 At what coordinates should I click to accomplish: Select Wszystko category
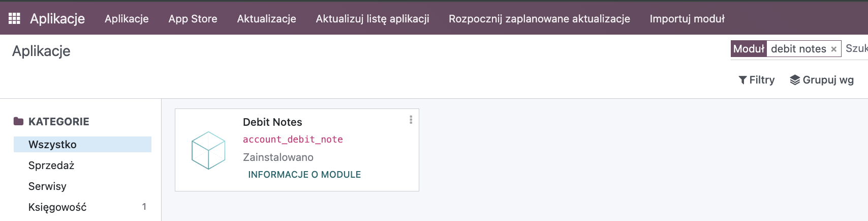(82, 144)
